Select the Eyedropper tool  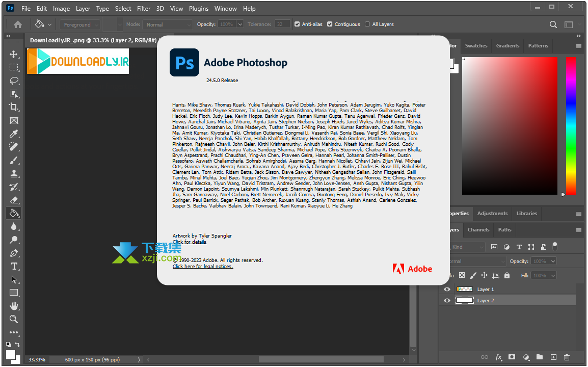14,134
